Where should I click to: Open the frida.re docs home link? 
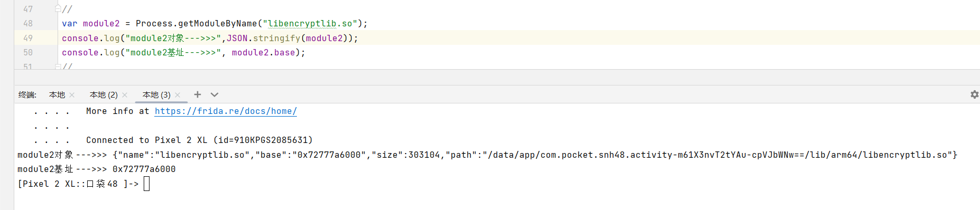(226, 111)
